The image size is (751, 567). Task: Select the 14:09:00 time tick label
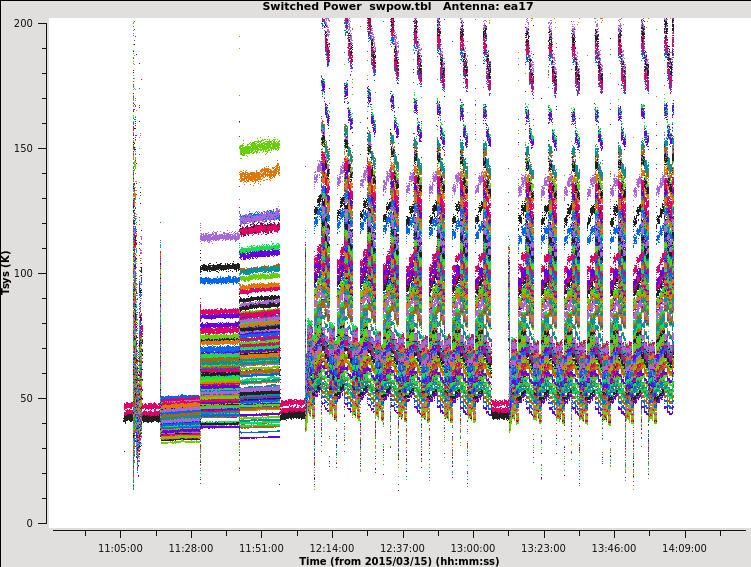tap(684, 548)
